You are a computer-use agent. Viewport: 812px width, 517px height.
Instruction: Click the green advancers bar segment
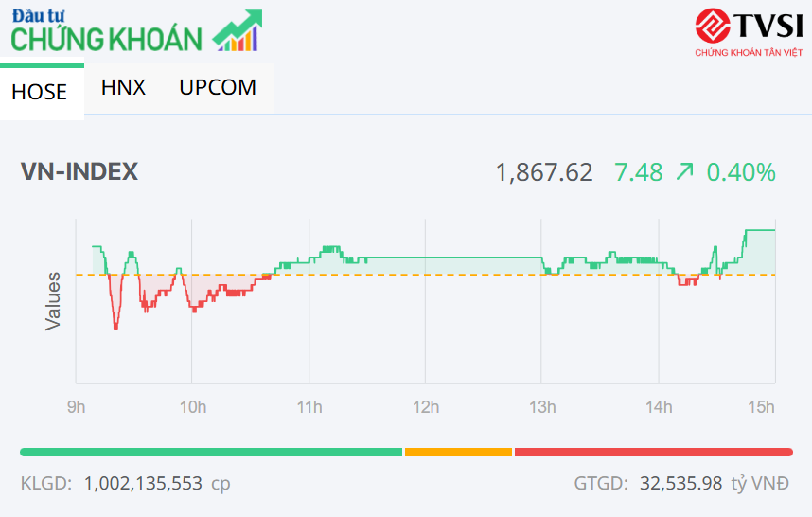pyautogui.click(x=211, y=452)
